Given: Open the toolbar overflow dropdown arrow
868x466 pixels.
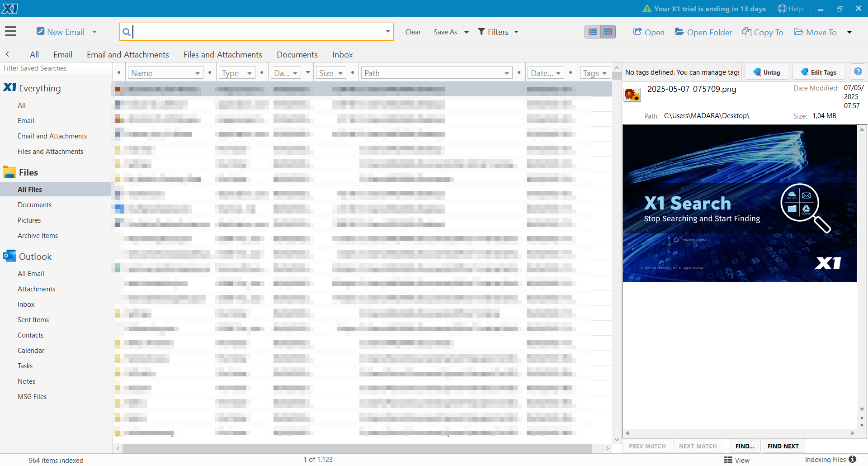Looking at the screenshot, I should click(x=849, y=32).
